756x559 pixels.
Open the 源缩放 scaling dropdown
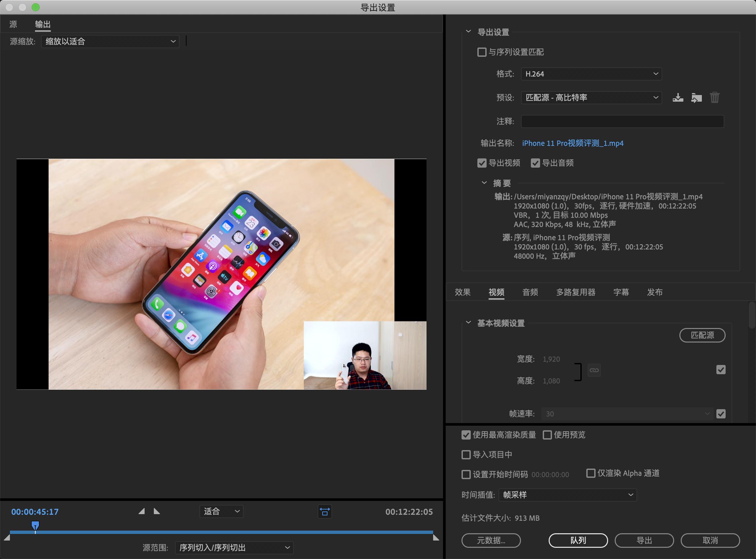[x=110, y=41]
